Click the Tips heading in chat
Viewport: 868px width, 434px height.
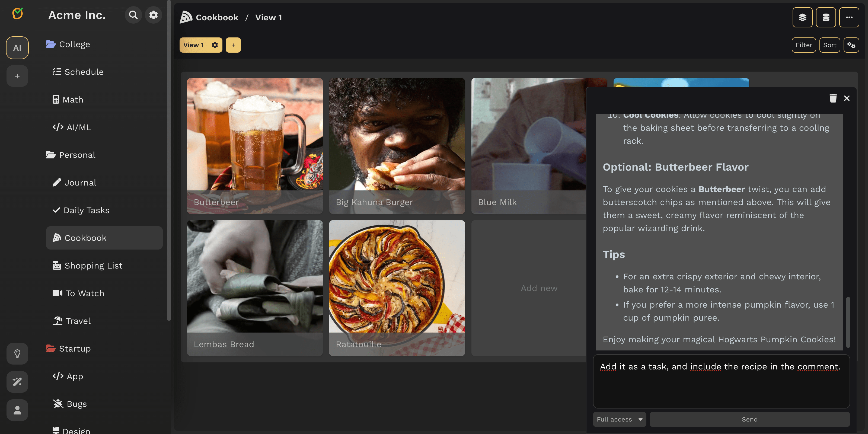point(614,254)
